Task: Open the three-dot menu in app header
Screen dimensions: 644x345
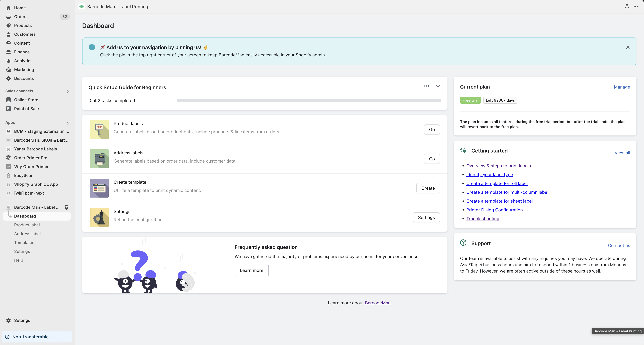Action: click(x=636, y=7)
